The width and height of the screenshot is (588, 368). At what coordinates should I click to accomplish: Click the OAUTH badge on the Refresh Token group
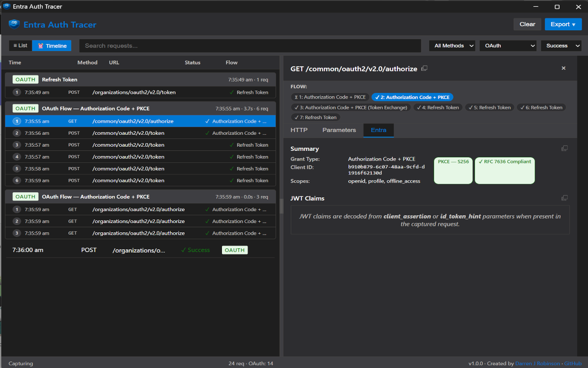[25, 80]
